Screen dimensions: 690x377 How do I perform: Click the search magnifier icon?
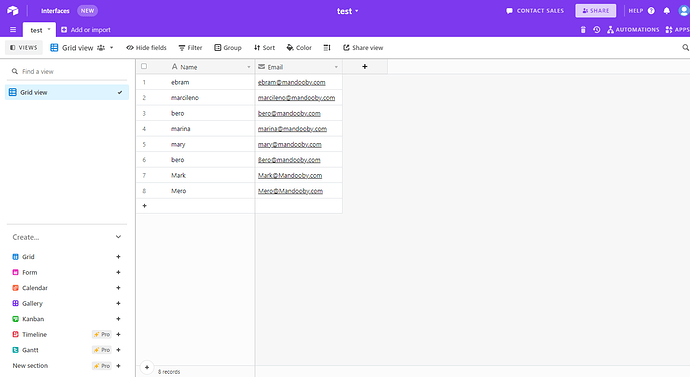685,48
